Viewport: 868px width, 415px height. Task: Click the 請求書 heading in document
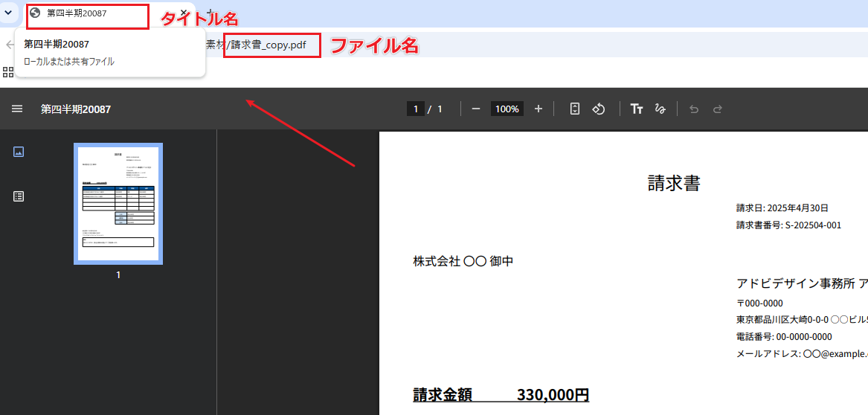675,183
